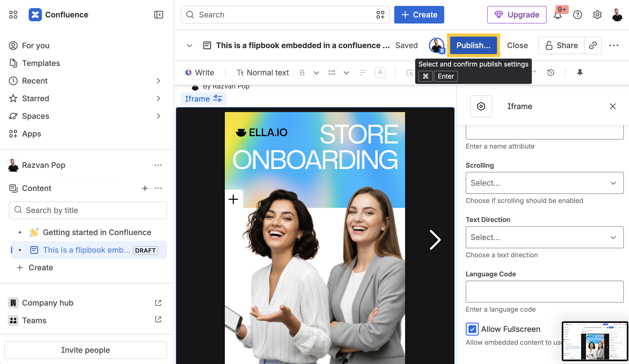
Task: Select the flipbook draft page in tree
Action: tap(89, 250)
